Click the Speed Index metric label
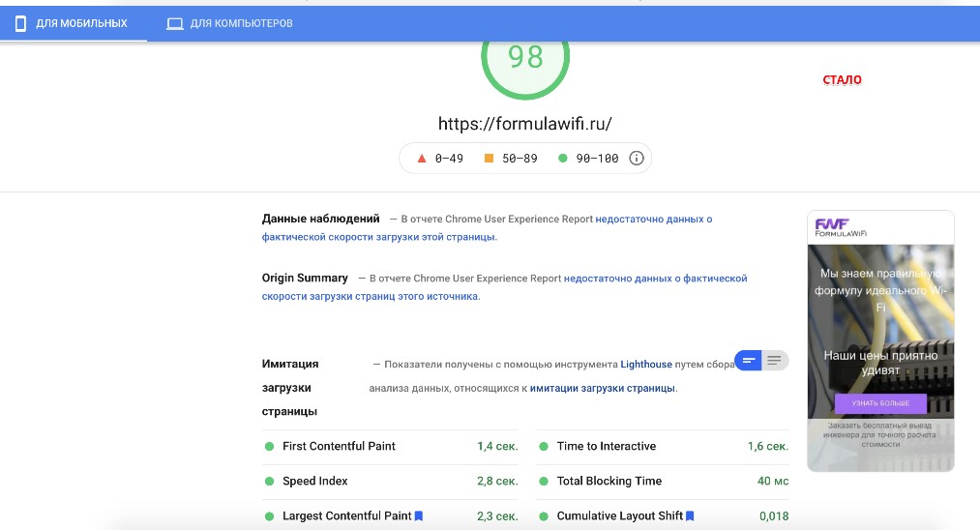The height and width of the screenshot is (530, 980). click(x=315, y=482)
